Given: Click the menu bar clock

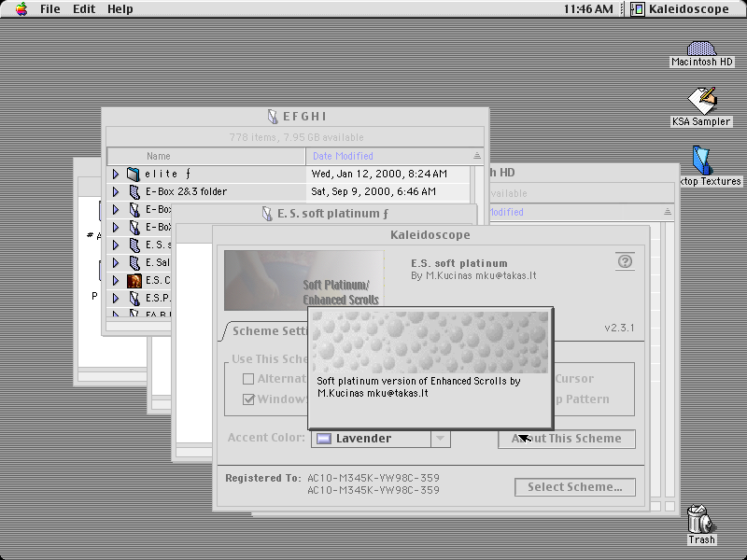Looking at the screenshot, I should coord(588,9).
